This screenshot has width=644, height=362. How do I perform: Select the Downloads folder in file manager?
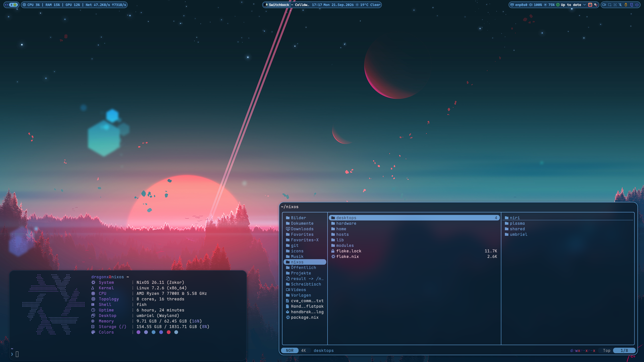pos(305,229)
